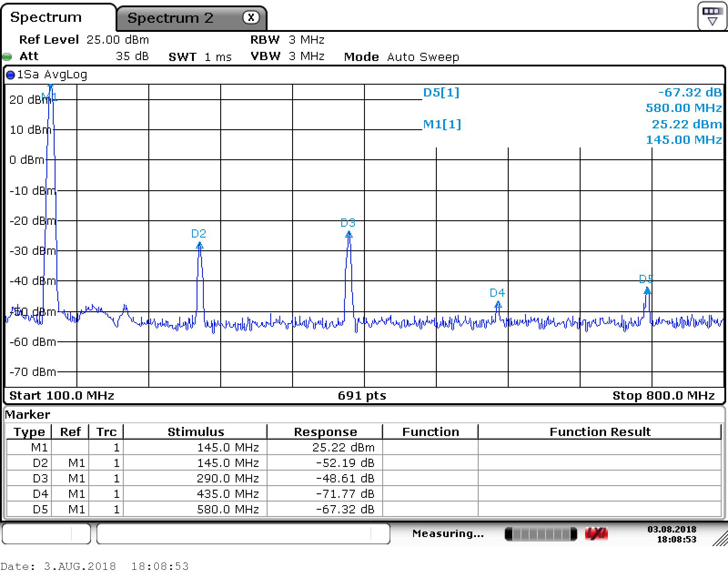
Task: Click the Response column header
Action: [x=325, y=431]
